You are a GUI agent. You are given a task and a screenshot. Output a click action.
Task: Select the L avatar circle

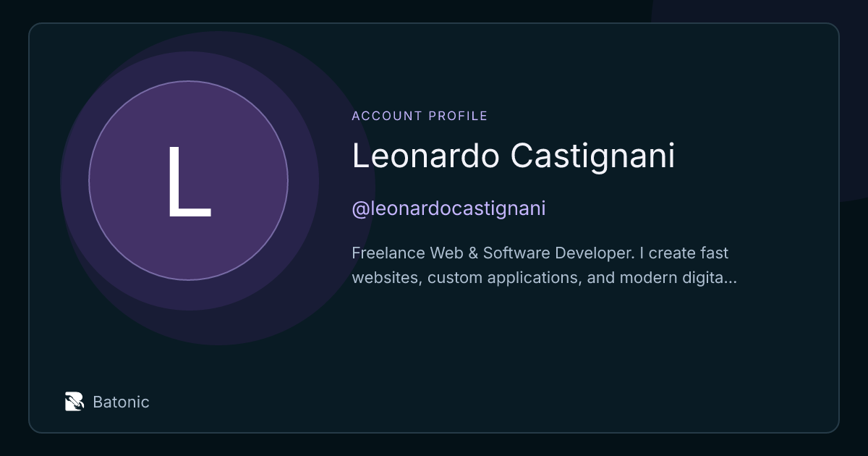coord(189,181)
